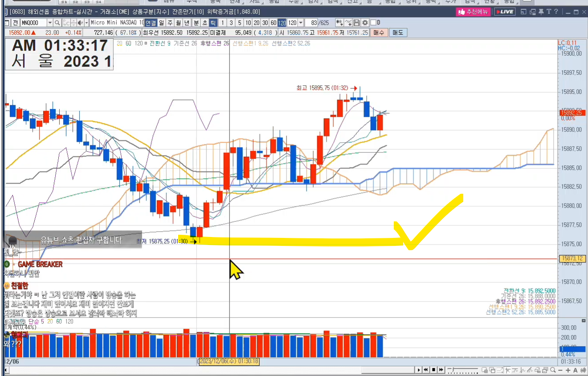Zoom in with plus icon at bottom
588x376 pixels.
[x=568, y=371]
